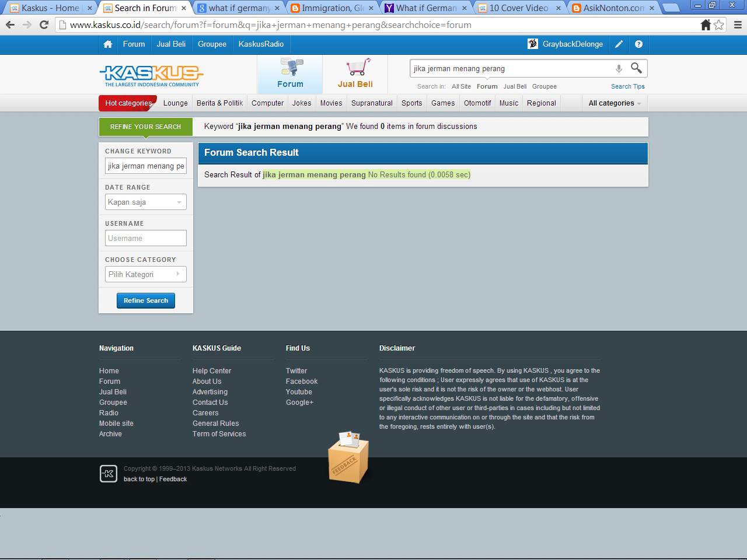
Task: Expand the 'All categories' dropdown
Action: [x=615, y=103]
